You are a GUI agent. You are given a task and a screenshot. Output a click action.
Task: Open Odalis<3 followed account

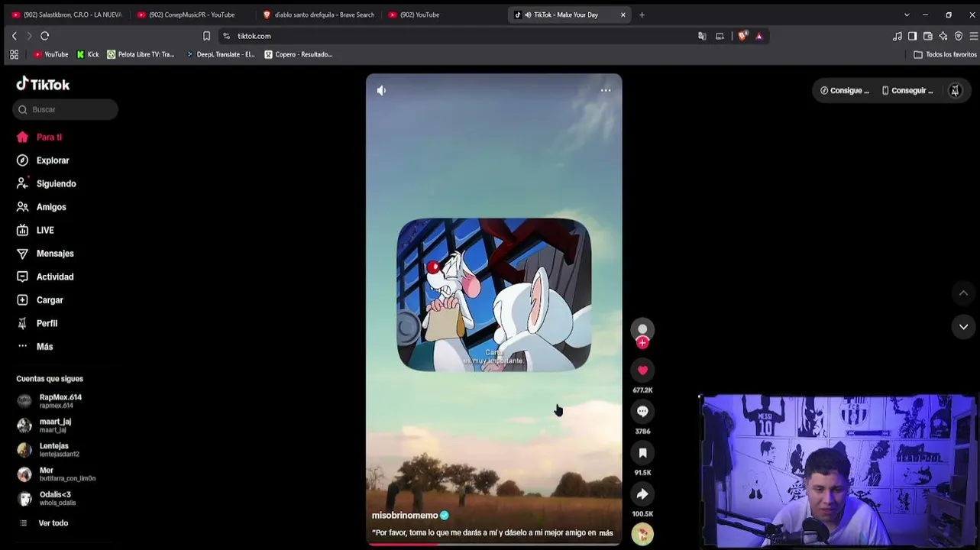click(x=47, y=499)
